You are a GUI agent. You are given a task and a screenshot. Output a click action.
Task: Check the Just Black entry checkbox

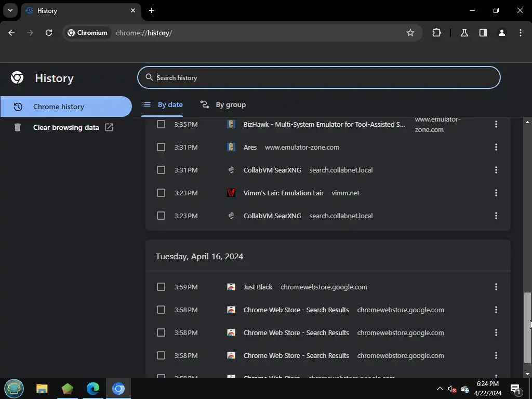[x=161, y=287]
